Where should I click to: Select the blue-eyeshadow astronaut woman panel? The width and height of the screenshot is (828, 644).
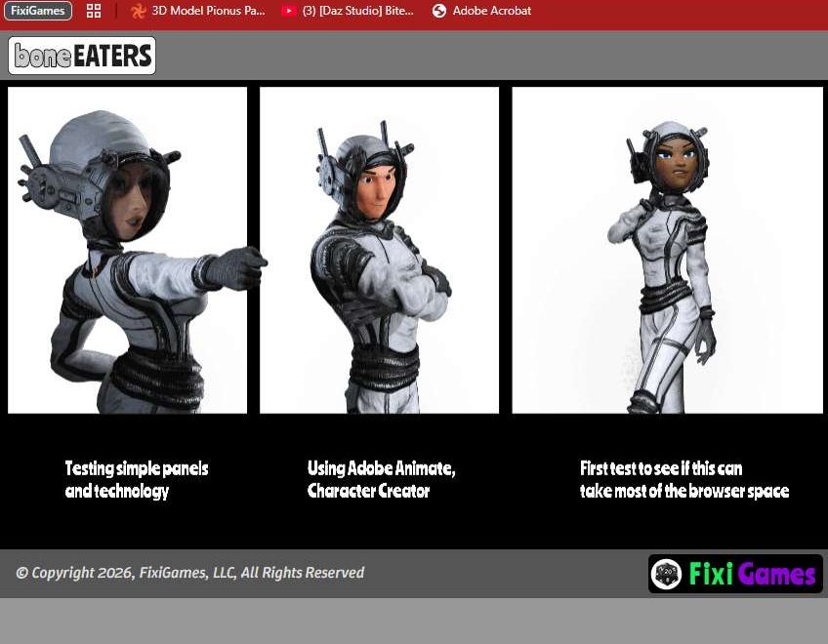click(x=667, y=250)
